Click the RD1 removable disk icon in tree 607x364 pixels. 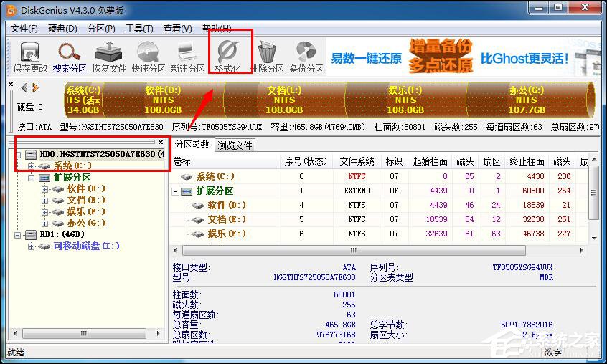click(31, 234)
